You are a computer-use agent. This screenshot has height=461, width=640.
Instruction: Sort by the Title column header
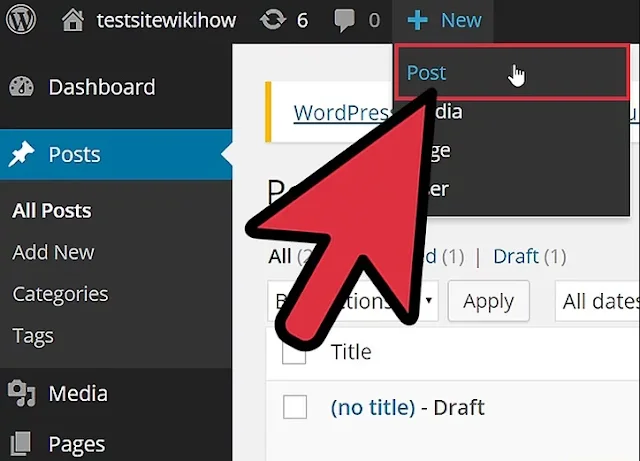click(x=351, y=352)
